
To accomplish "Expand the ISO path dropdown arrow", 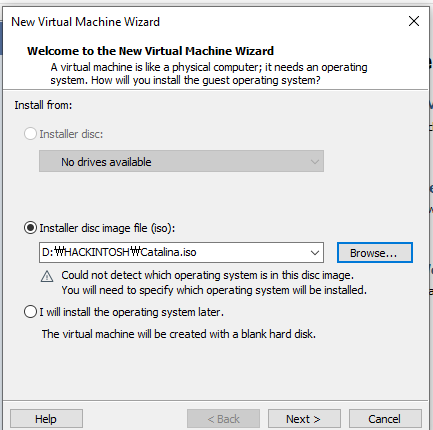I will (x=315, y=253).
